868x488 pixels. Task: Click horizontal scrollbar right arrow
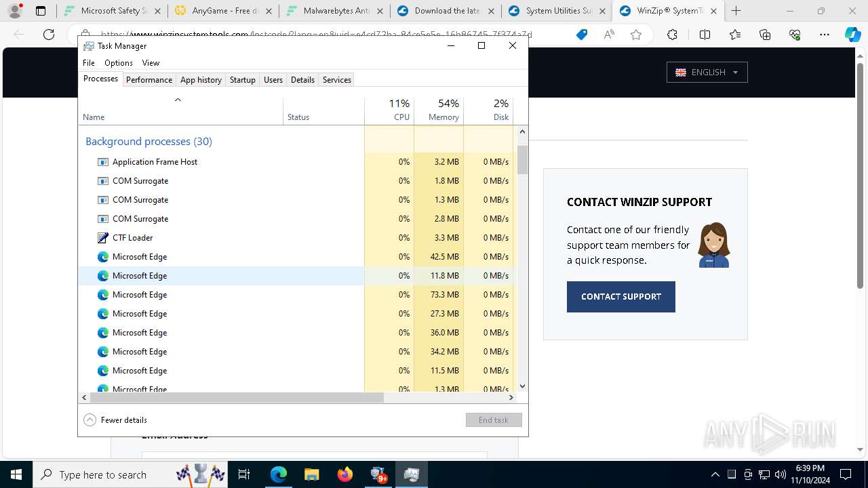click(512, 398)
